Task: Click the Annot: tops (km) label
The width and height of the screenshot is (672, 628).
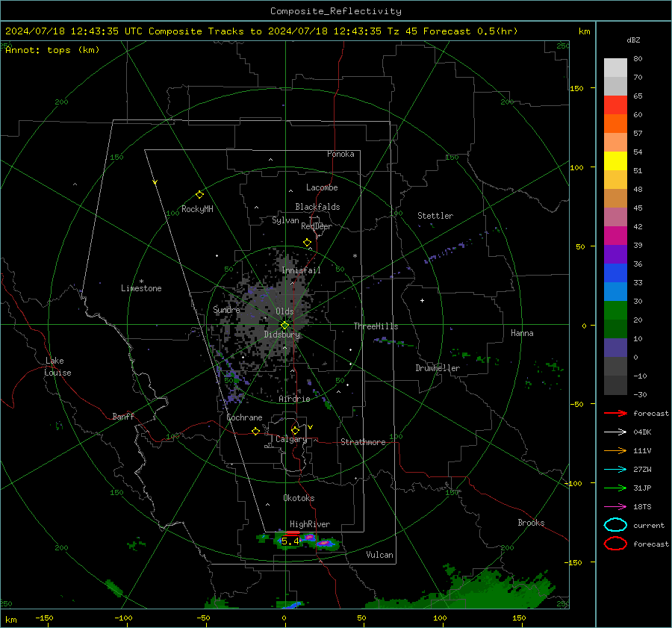Action: click(52, 50)
